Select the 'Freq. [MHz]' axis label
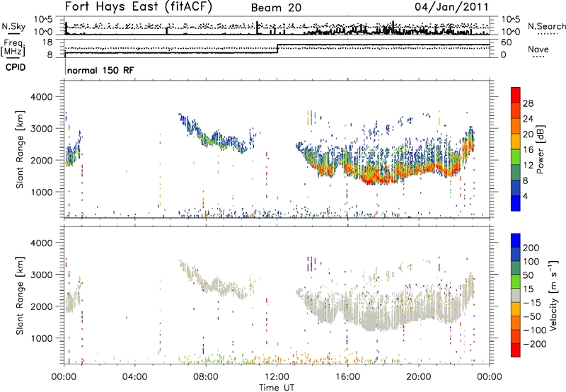The height and width of the screenshot is (392, 566). click(13, 48)
